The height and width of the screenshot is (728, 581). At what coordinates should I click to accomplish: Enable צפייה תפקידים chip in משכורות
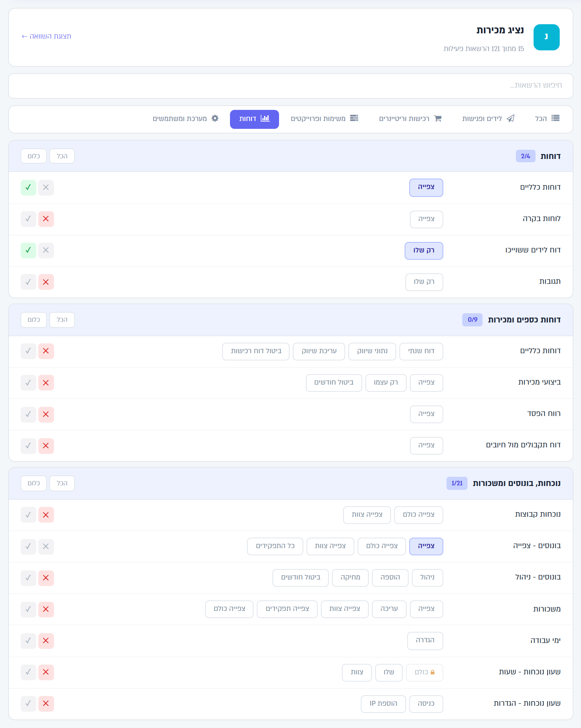coord(287,609)
